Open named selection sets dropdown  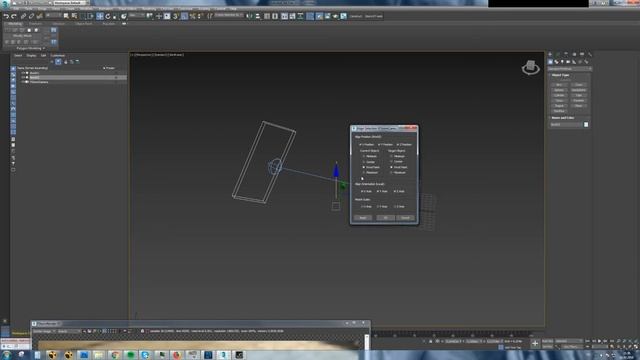tap(229, 16)
